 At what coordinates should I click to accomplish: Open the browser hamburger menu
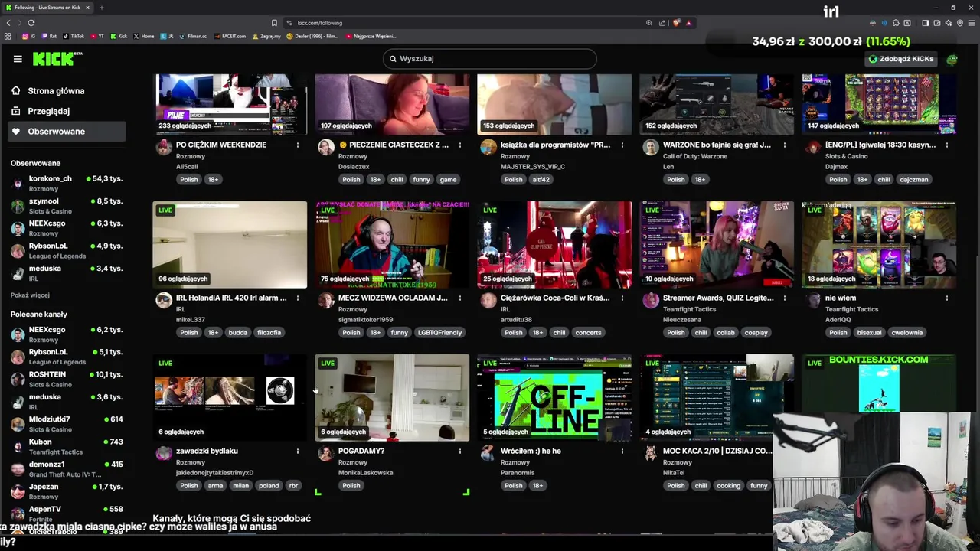click(x=971, y=23)
